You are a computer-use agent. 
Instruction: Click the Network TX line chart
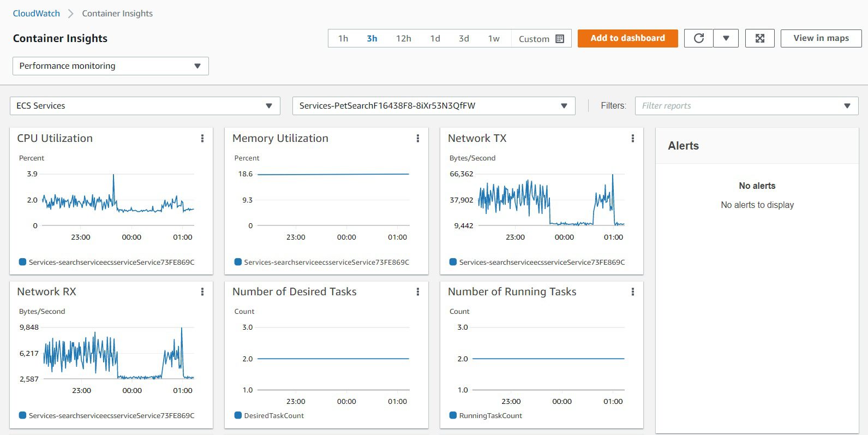551,200
